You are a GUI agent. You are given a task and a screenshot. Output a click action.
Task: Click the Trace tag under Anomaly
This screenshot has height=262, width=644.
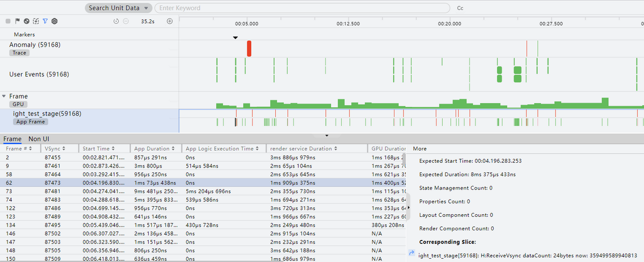tap(19, 53)
